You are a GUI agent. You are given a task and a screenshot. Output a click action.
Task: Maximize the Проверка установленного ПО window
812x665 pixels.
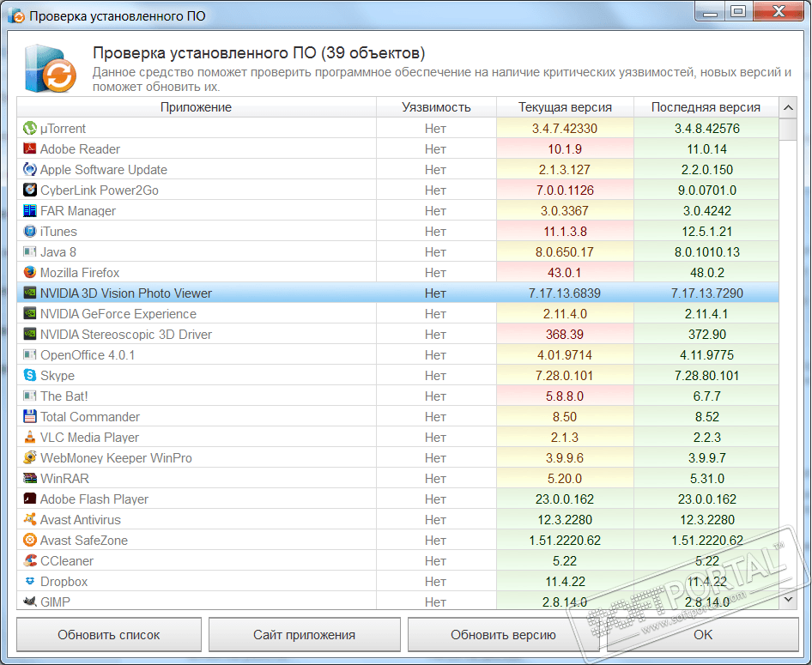point(738,11)
